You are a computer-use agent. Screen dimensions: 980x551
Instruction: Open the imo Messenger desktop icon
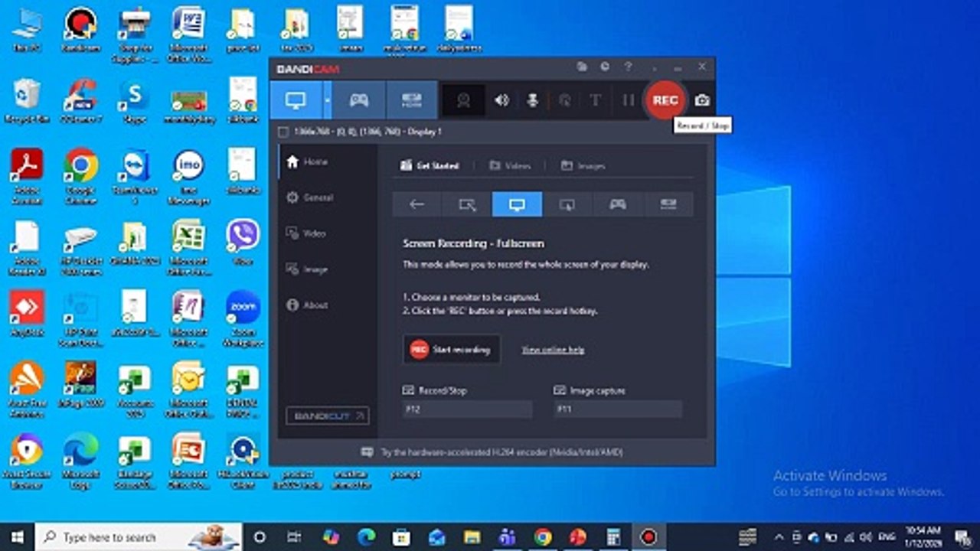pyautogui.click(x=188, y=176)
